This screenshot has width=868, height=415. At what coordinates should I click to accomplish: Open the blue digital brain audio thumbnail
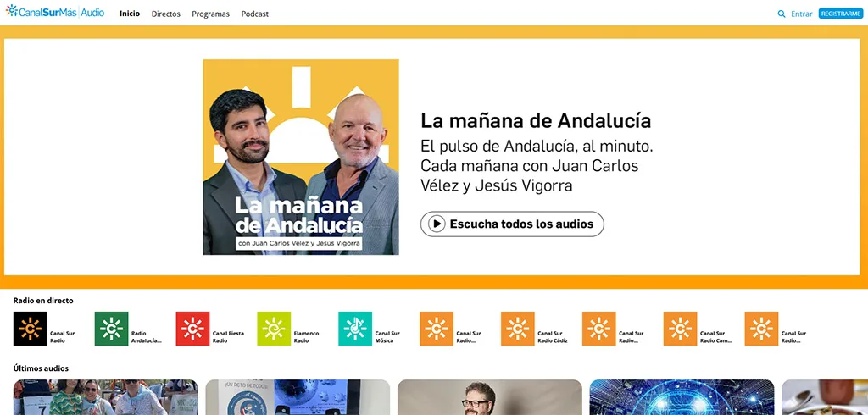(682, 397)
